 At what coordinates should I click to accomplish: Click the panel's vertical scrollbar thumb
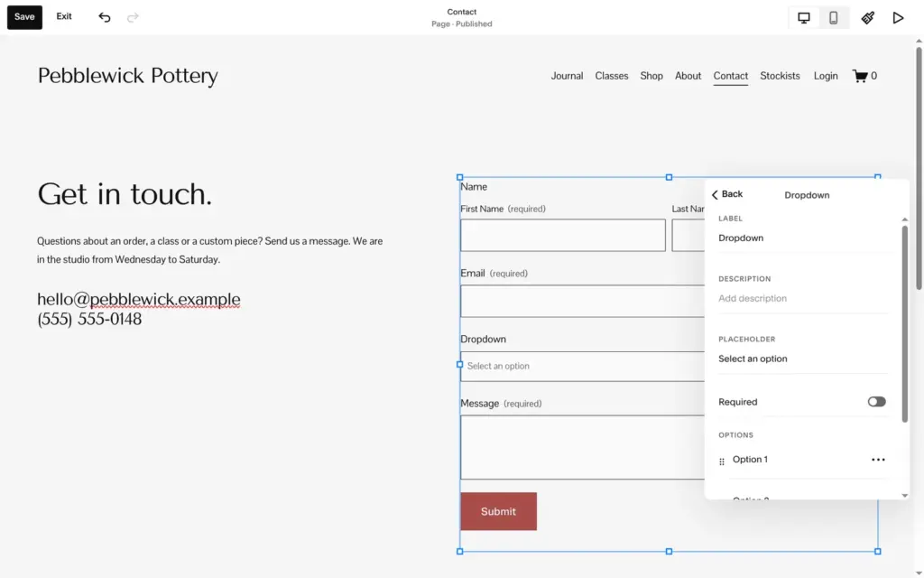pyautogui.click(x=904, y=323)
